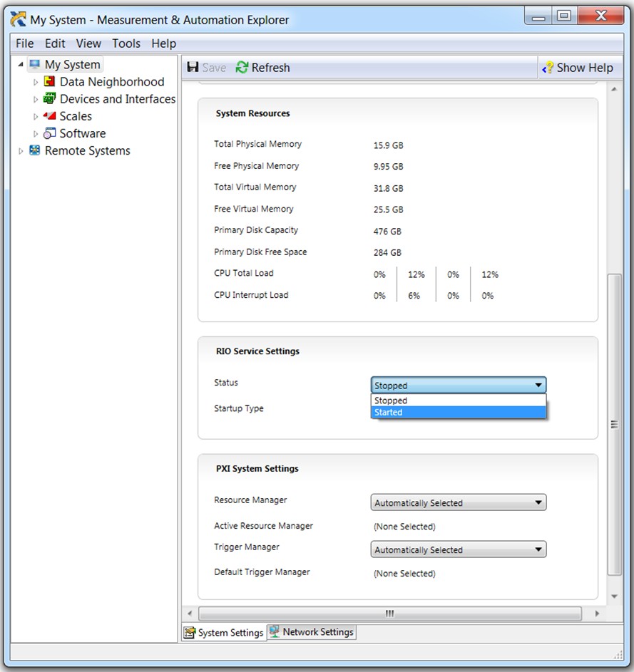
Task: Choose Stopped option in Status list
Action: coord(458,400)
